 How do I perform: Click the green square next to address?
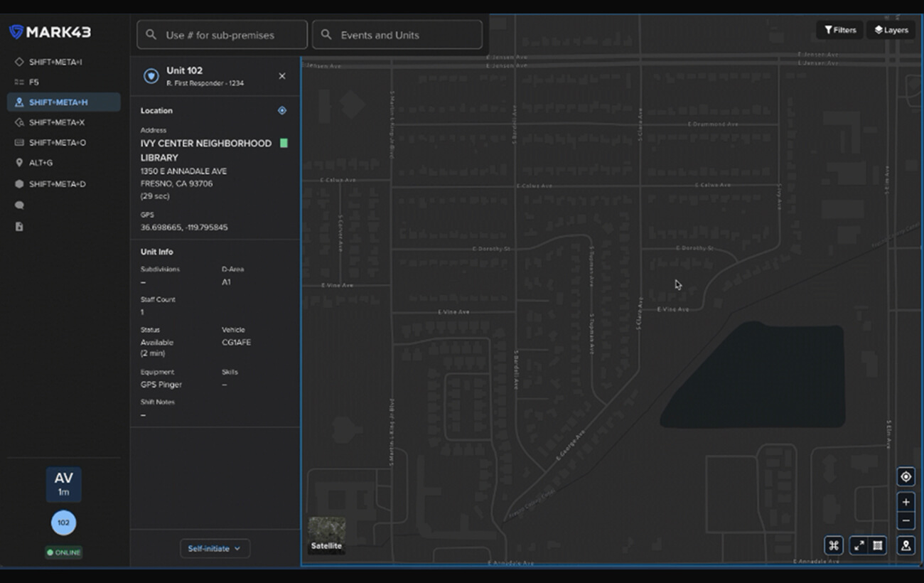284,144
